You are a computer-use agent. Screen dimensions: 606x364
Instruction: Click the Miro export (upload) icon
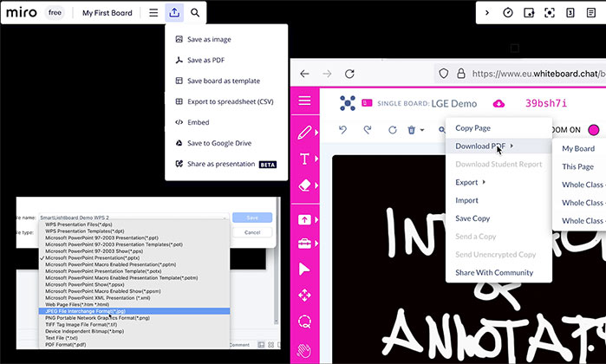click(x=174, y=13)
